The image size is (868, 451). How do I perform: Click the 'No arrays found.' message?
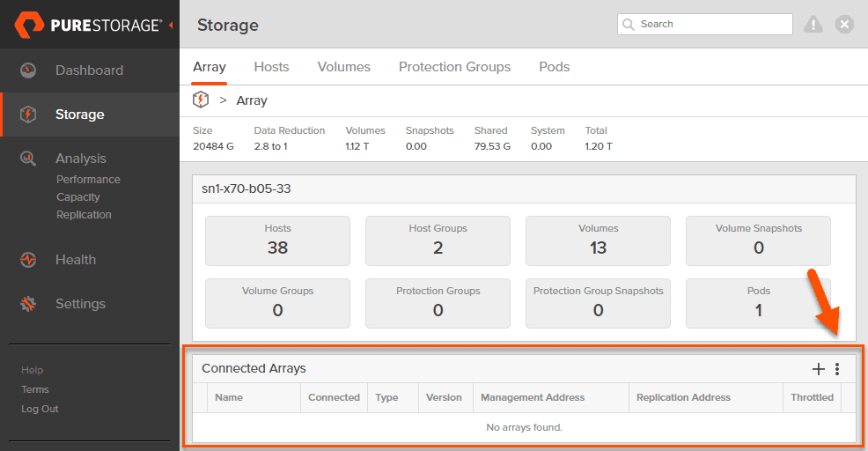[524, 427]
